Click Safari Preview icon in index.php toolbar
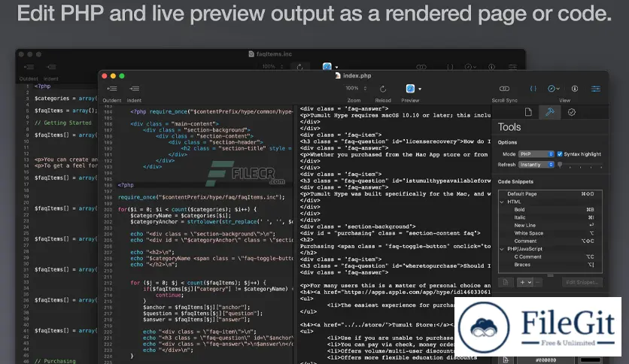The height and width of the screenshot is (364, 629). (410, 89)
